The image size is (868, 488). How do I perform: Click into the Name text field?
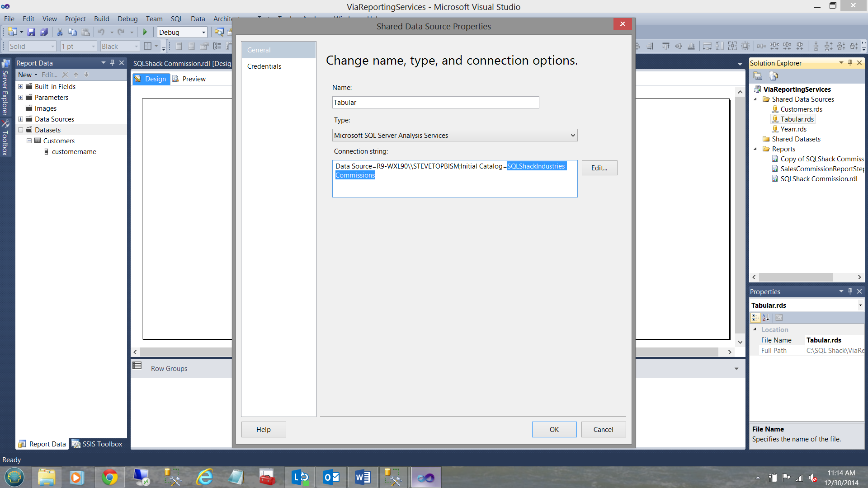pos(435,103)
